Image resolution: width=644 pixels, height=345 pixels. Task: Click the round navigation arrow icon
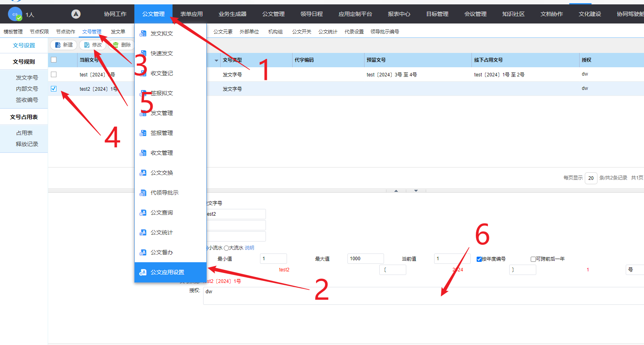point(76,14)
